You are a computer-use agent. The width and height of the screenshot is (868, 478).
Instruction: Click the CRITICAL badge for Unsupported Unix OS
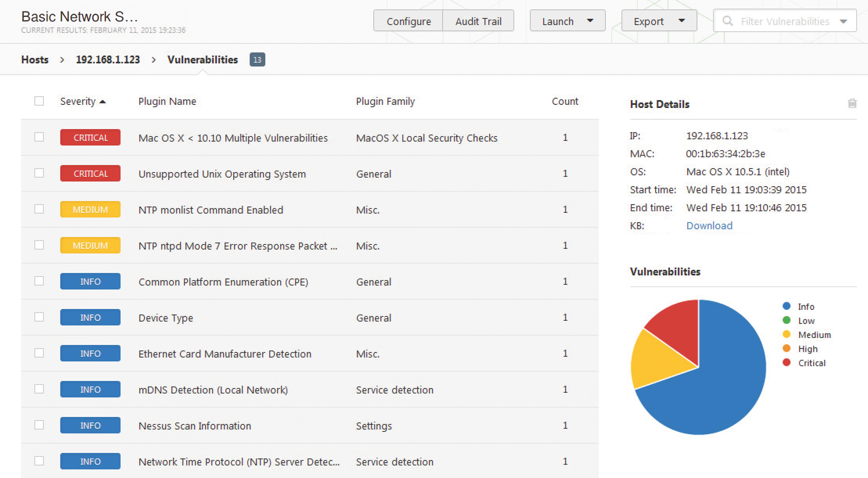pos(90,173)
